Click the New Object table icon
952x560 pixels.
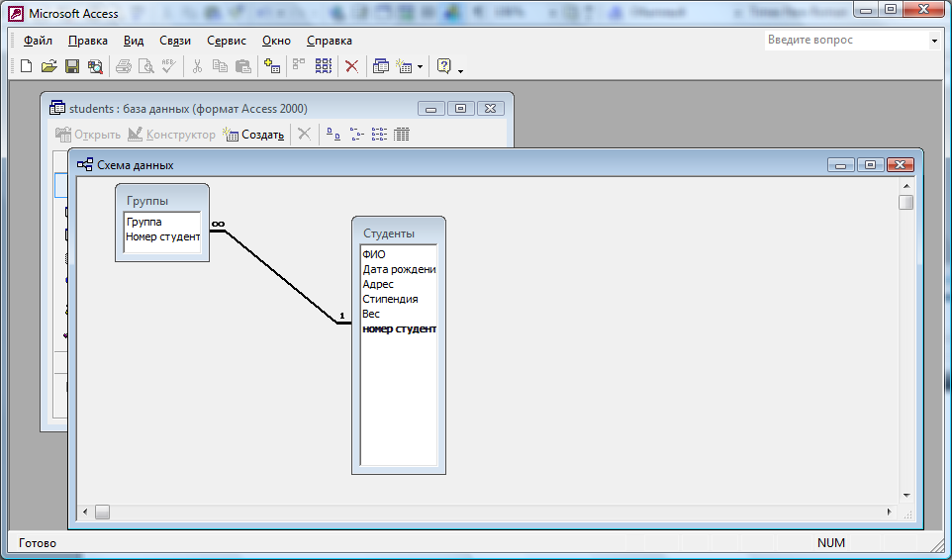tap(405, 66)
